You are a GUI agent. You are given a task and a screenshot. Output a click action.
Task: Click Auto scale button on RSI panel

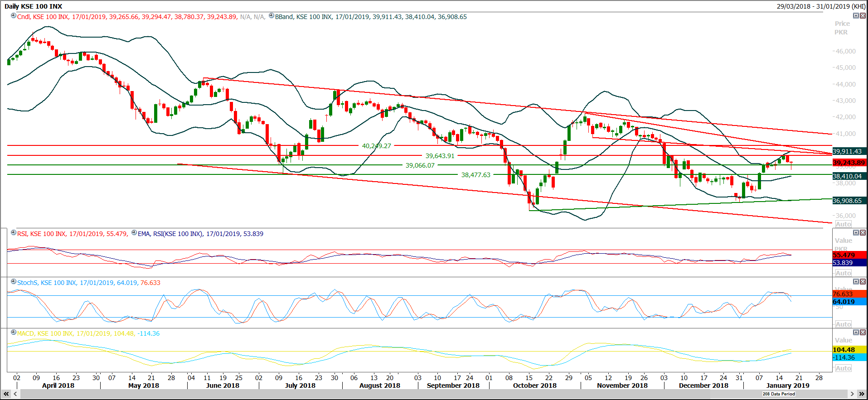(844, 273)
